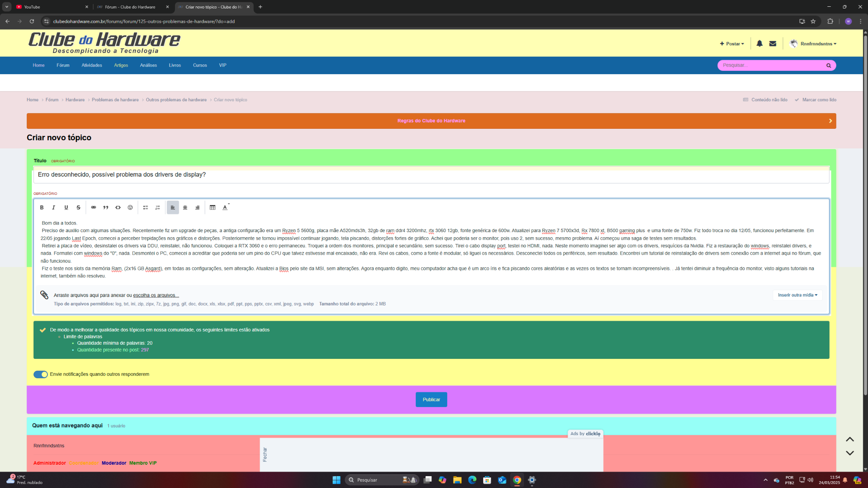Center align the text

pyautogui.click(x=185, y=208)
